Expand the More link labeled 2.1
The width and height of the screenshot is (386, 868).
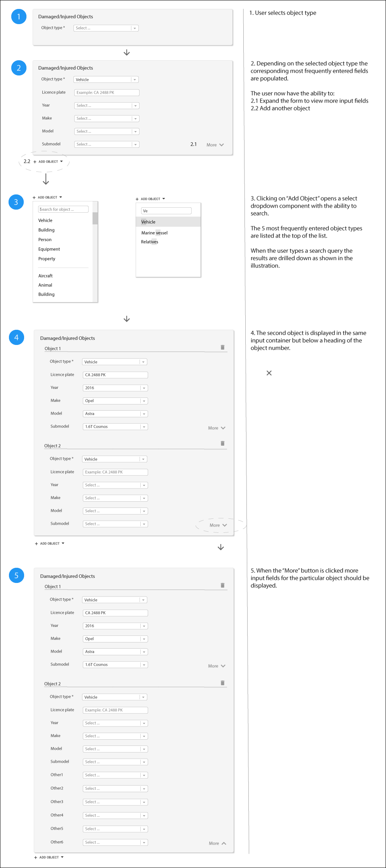[215, 145]
